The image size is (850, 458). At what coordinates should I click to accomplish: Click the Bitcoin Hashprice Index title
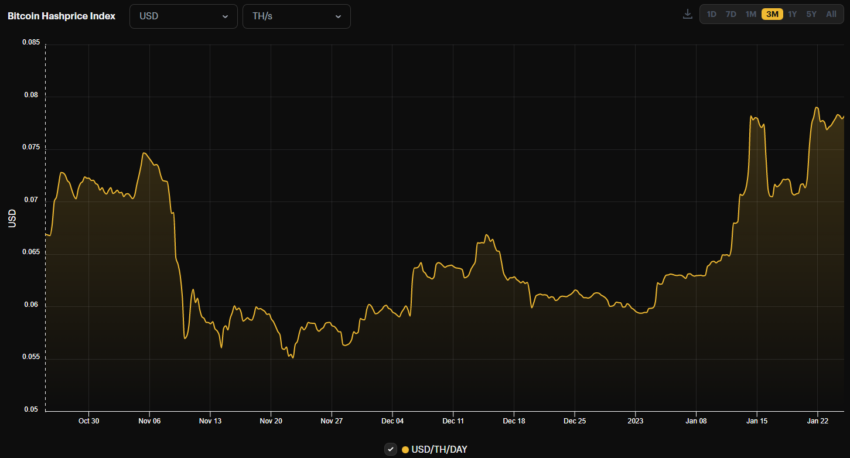pos(61,16)
